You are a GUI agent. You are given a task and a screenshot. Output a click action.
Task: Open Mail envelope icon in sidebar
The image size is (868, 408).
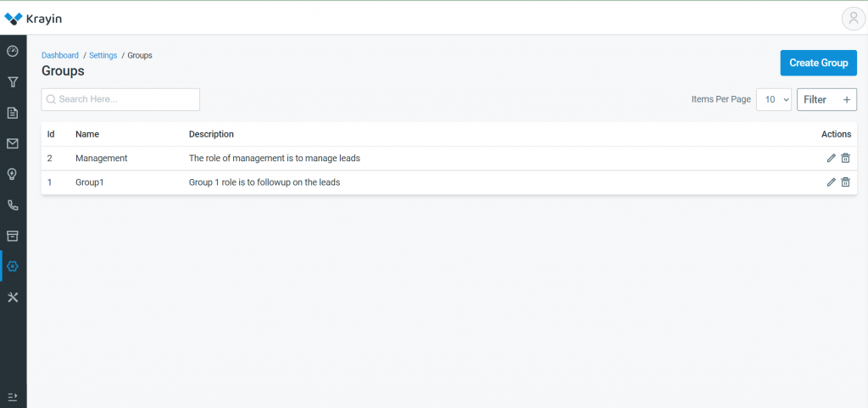12,144
